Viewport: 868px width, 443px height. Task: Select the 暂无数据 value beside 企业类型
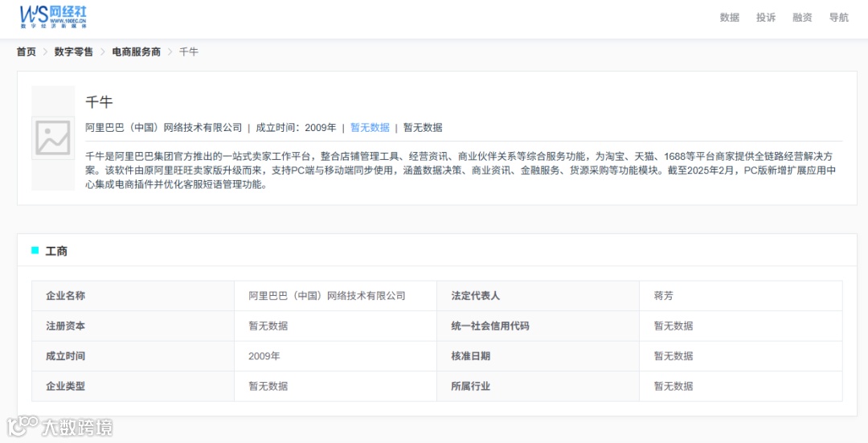pyautogui.click(x=268, y=386)
